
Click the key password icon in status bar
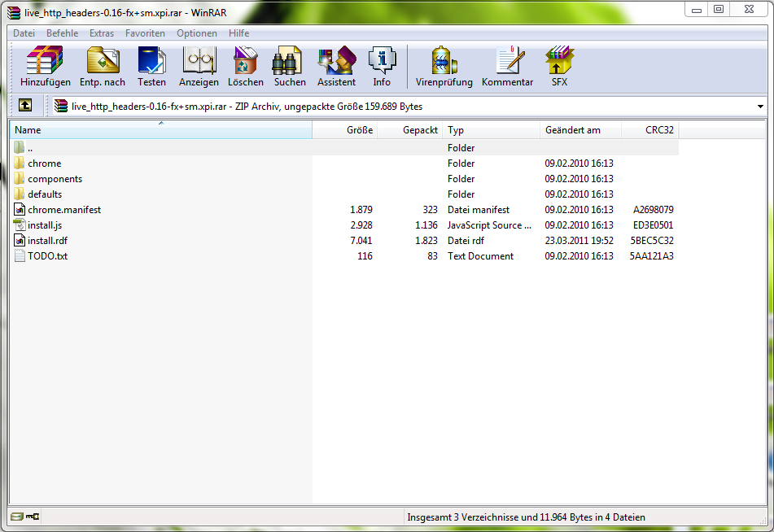[x=33, y=517]
